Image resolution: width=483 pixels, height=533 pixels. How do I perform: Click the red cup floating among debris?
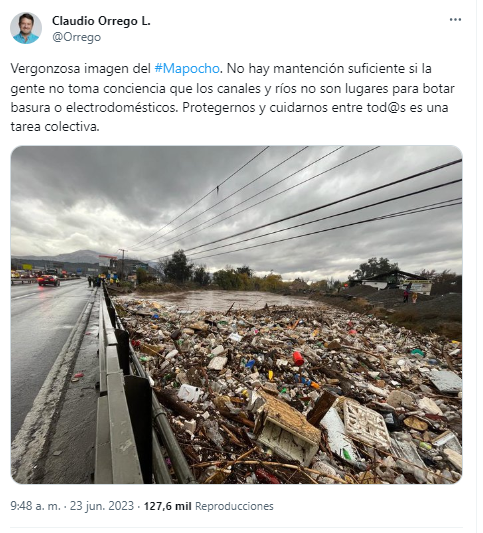pos(298,358)
